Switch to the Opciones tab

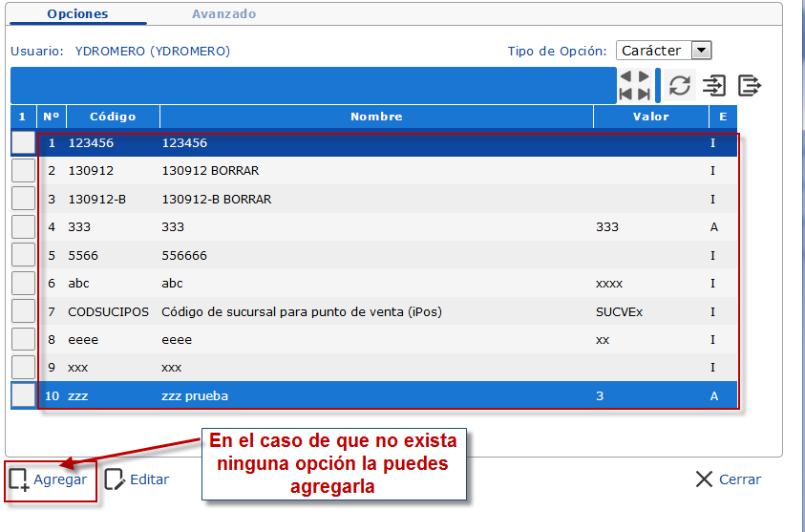point(77,14)
